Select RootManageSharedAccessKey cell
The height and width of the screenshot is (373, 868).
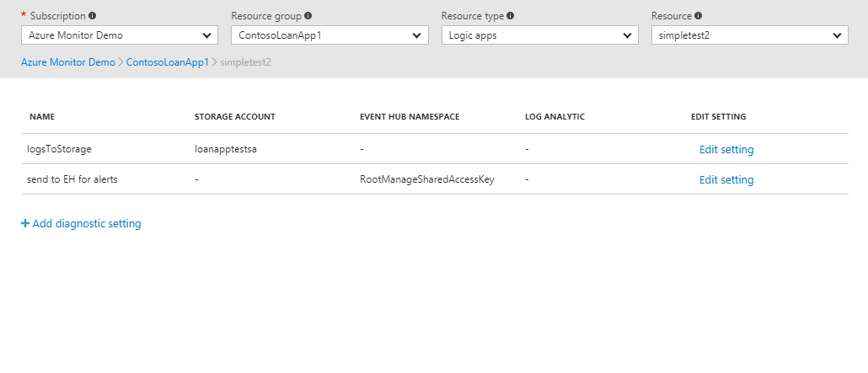pyautogui.click(x=426, y=179)
